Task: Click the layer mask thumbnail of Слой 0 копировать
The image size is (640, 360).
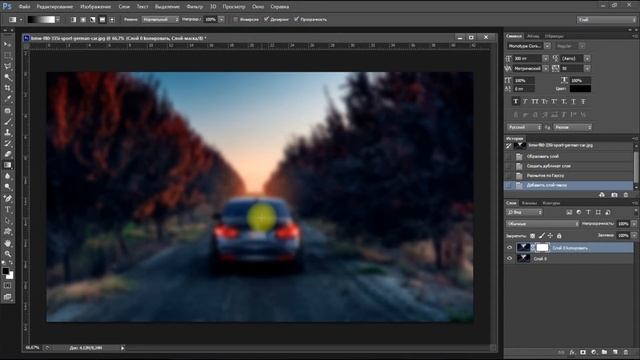Action: 542,247
